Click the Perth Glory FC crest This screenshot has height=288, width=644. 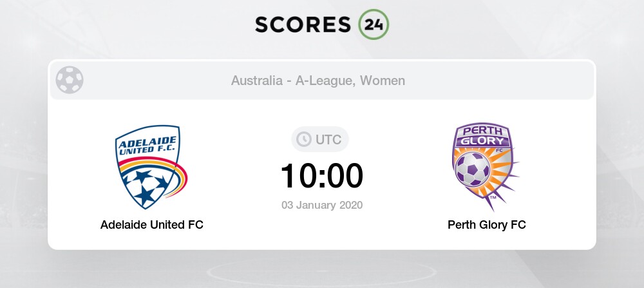[x=486, y=166]
